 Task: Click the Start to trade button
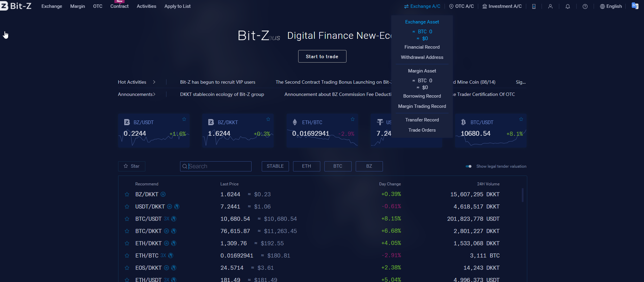coord(322,56)
